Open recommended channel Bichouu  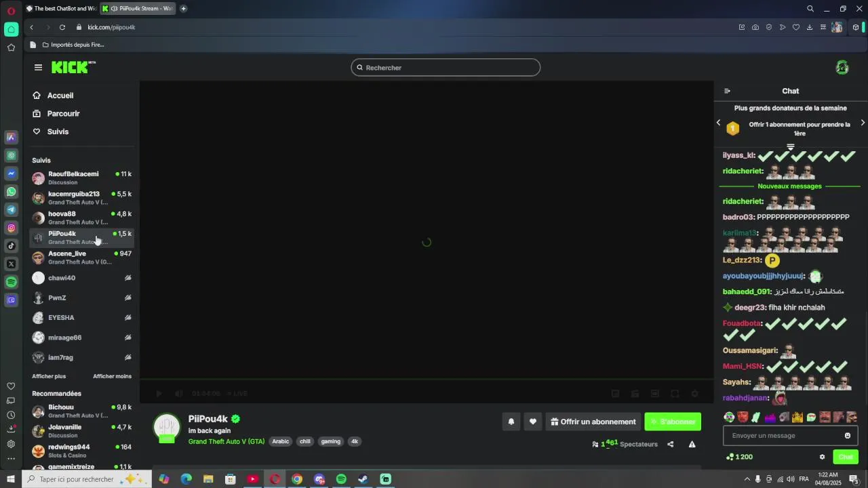pos(82,411)
